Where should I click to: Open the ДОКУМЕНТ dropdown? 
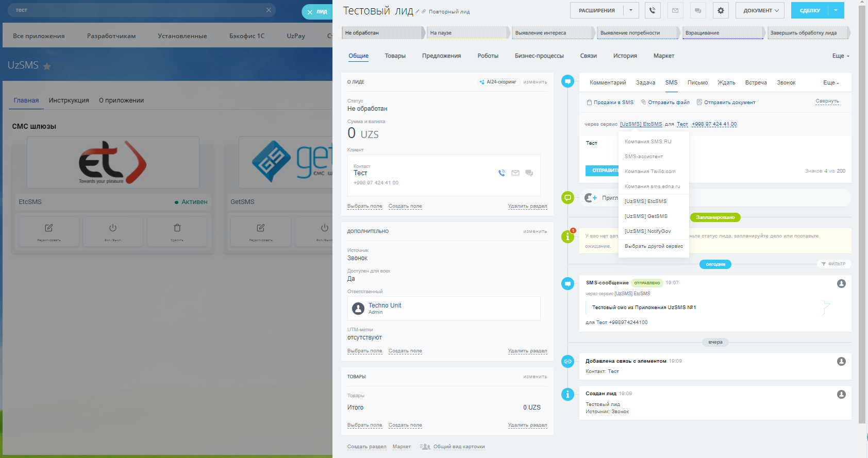coord(760,10)
